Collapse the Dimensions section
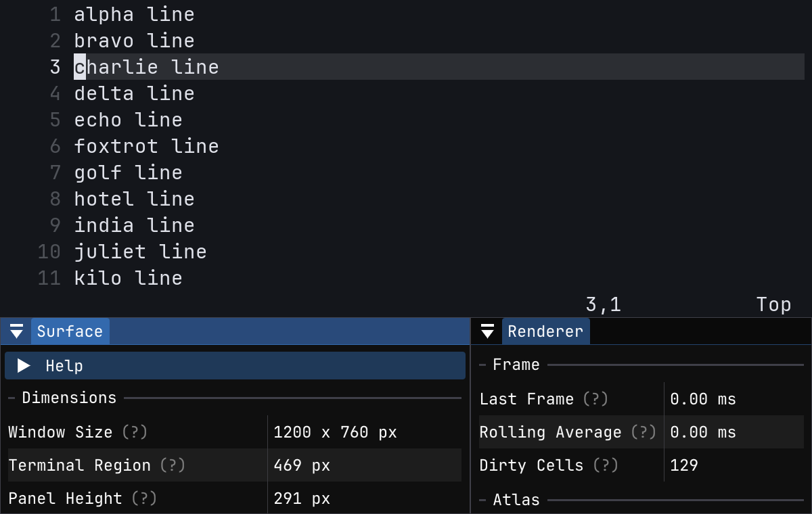 tap(10, 398)
